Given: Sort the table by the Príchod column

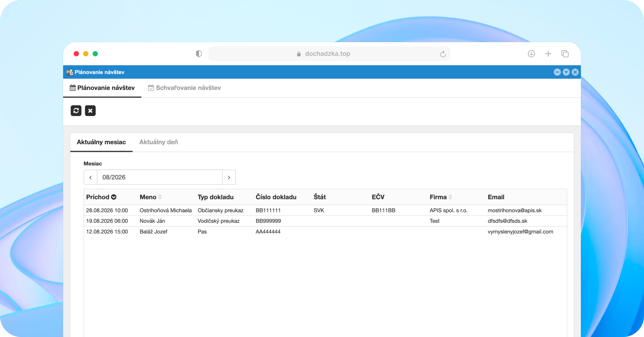Looking at the screenshot, I should 101,197.
